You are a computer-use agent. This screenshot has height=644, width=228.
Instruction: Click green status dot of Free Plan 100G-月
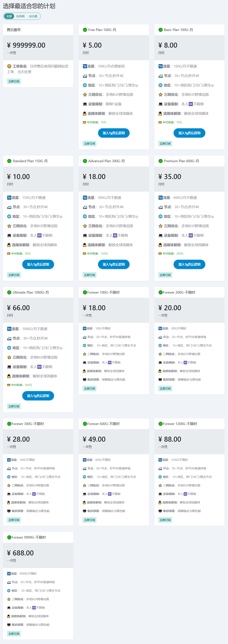point(85,30)
